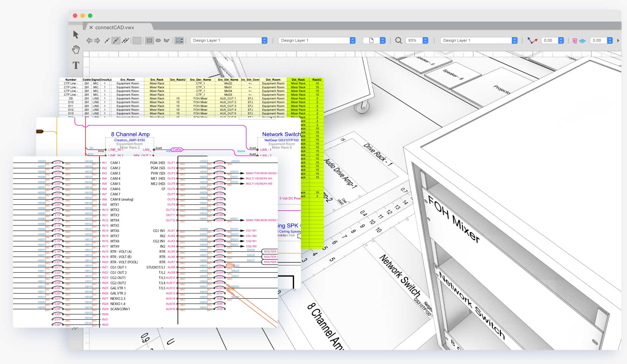
Task: Switch to the connectCAD.vwx tab
Action: 114,28
